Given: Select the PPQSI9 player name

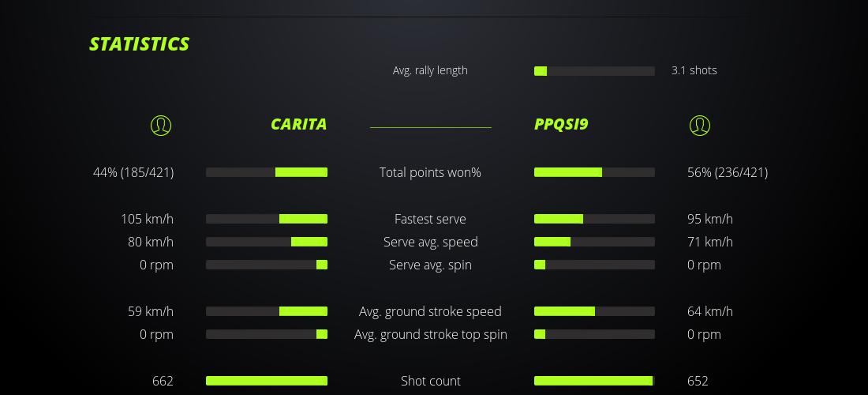Looking at the screenshot, I should coord(561,124).
